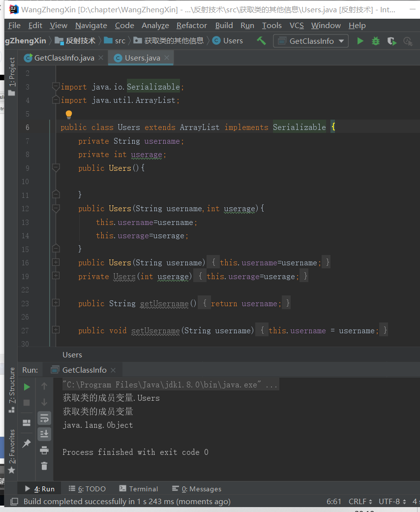
Task: Open the TODO tool window
Action: coord(87,489)
